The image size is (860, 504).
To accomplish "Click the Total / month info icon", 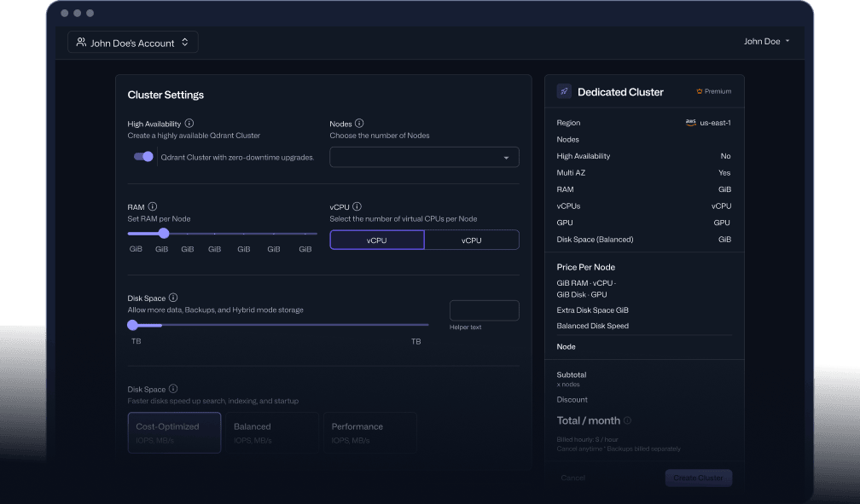I will tap(627, 420).
